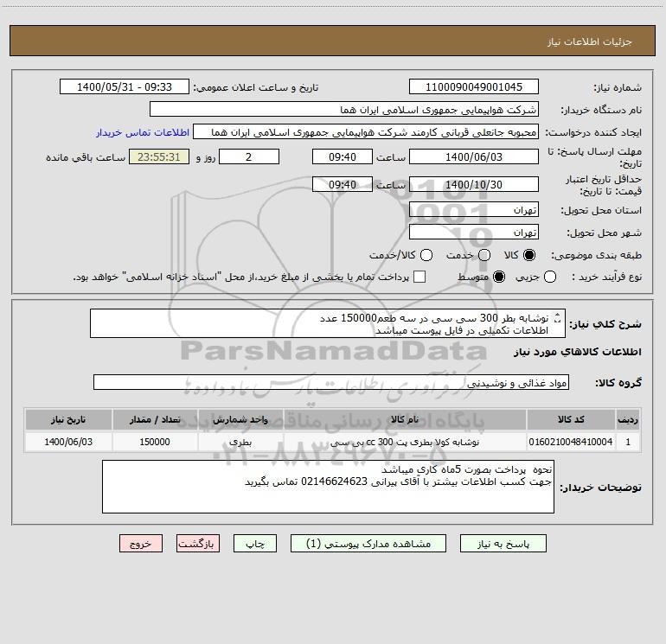Viewport: 666px width, 644px height.
Task: Click the تعداد / مقدار column header
Action: point(155,419)
